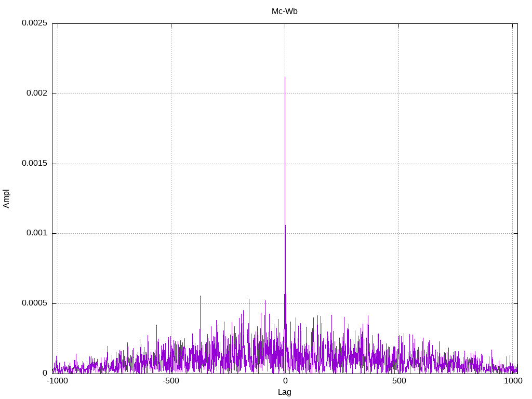
Task: Click the 0.002 y-axis tick label
Action: pos(36,94)
